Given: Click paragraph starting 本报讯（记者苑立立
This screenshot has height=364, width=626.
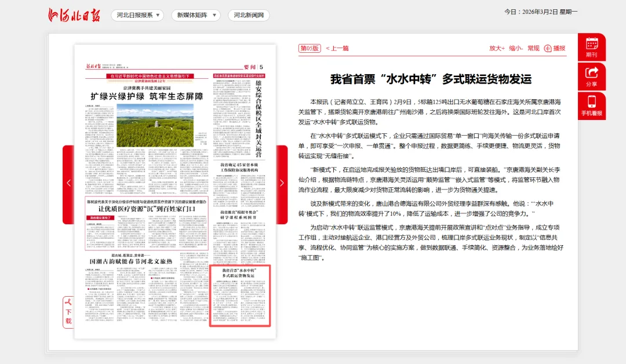Looking at the screenshot, I should coord(430,112).
